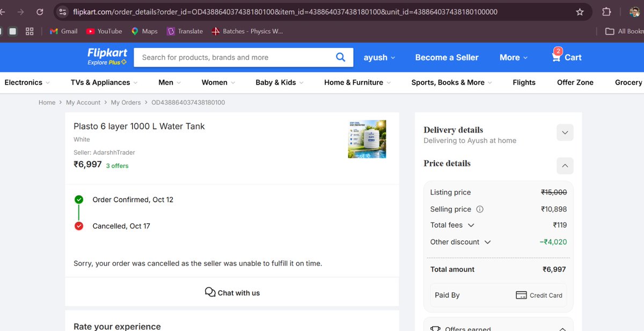The height and width of the screenshot is (331, 644).
Task: Click Plasto 6 layer 1000 L Water Tank title
Action: pyautogui.click(x=139, y=127)
